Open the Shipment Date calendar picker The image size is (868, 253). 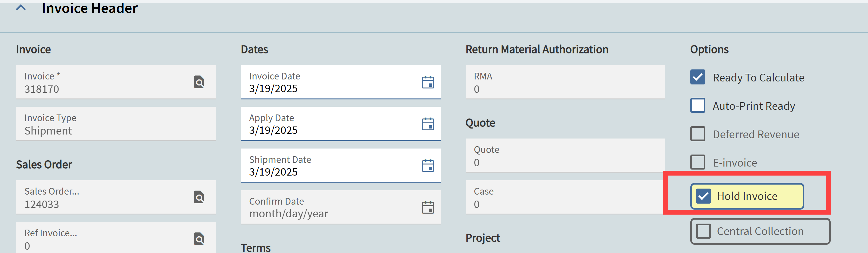tap(428, 166)
